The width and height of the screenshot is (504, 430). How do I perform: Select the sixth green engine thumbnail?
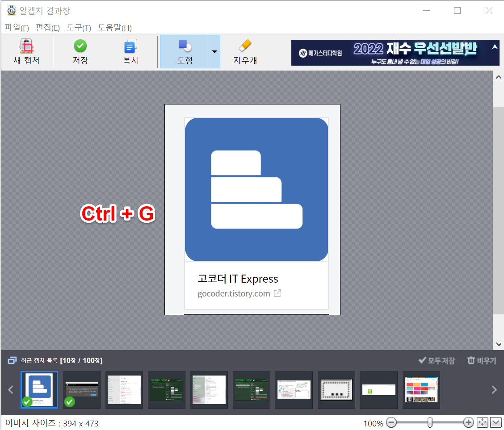point(252,390)
